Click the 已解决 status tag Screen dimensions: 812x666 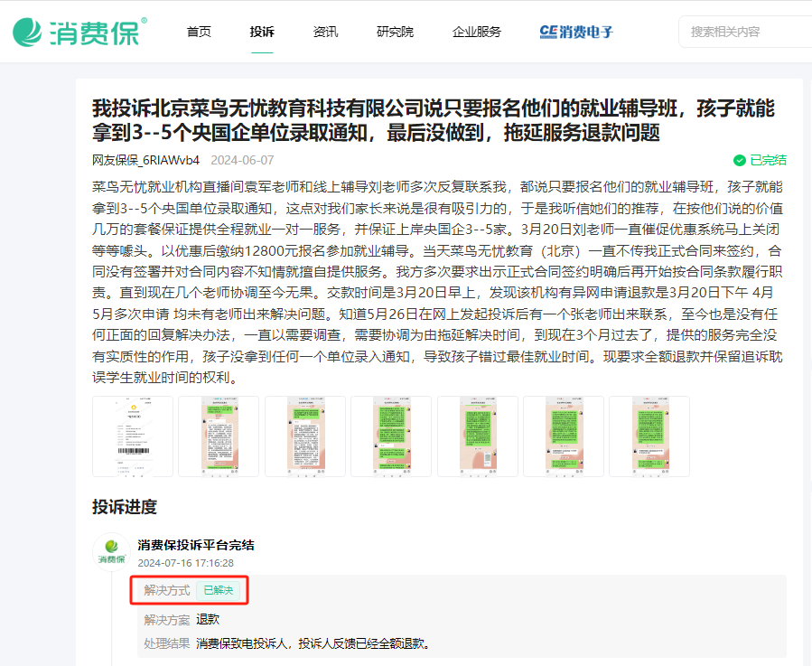tap(218, 590)
